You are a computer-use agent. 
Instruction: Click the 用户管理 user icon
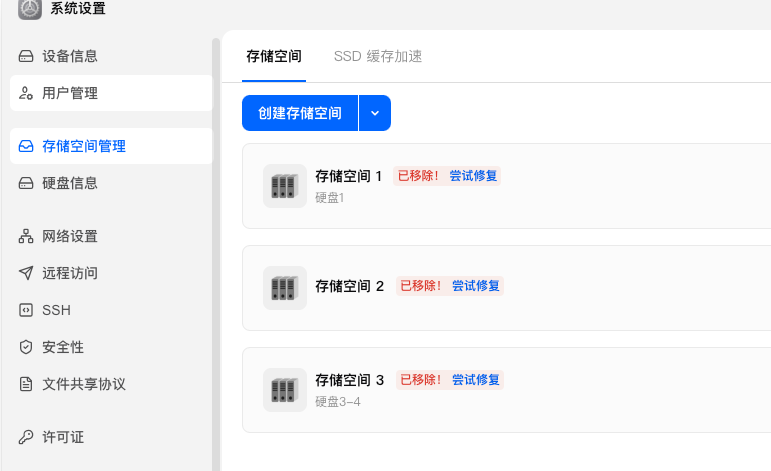26,93
